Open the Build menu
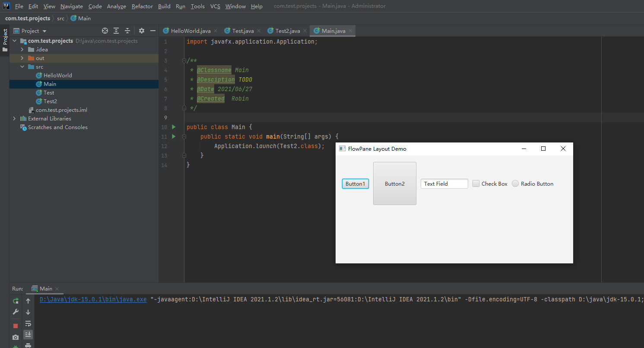This screenshot has width=644, height=348. 164,6
